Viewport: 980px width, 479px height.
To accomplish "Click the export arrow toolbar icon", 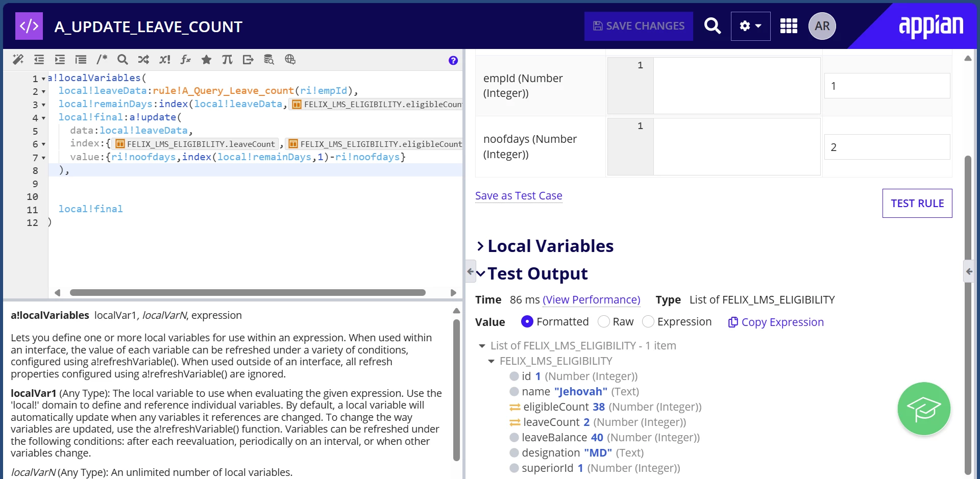I will tap(248, 60).
